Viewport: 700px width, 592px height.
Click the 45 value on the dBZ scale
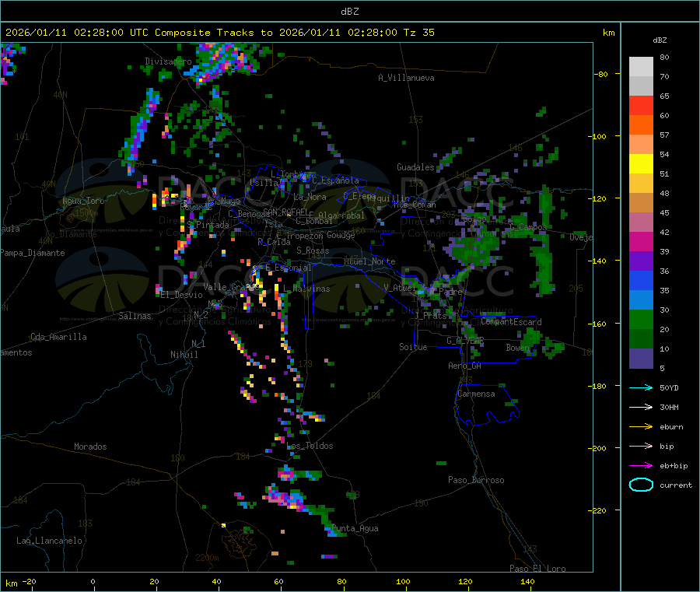[664, 213]
